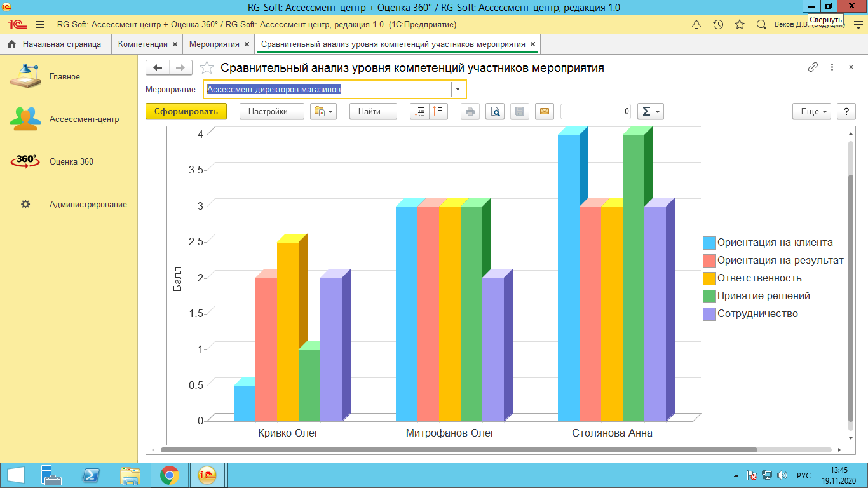Open help with question mark button
The image size is (868, 488).
click(x=846, y=111)
